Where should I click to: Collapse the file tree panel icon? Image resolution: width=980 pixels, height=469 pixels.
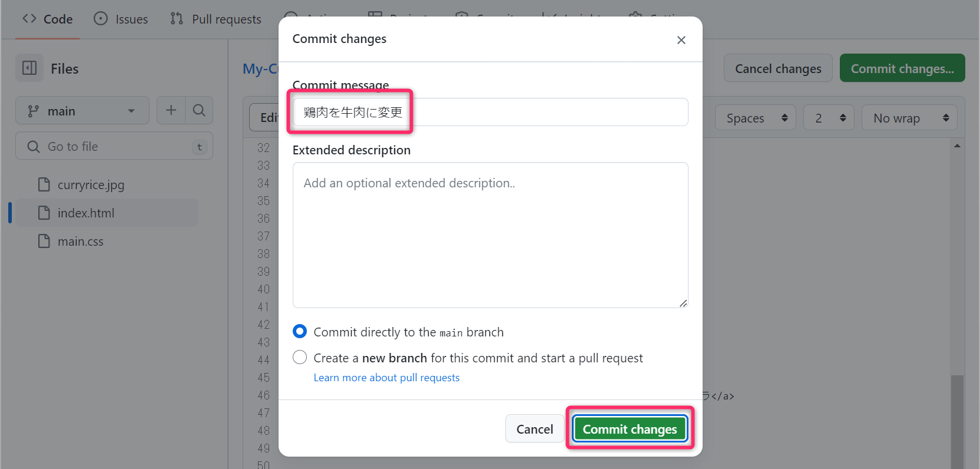tap(29, 68)
